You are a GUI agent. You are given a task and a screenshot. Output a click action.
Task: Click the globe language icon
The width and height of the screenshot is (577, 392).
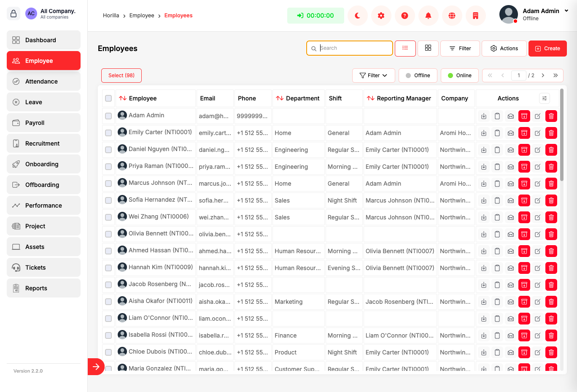click(x=452, y=16)
